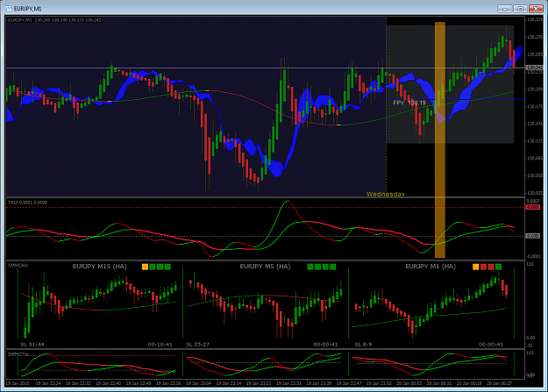Click the Wednesday day separator label
The width and height of the screenshot is (548, 392).
[385, 194]
